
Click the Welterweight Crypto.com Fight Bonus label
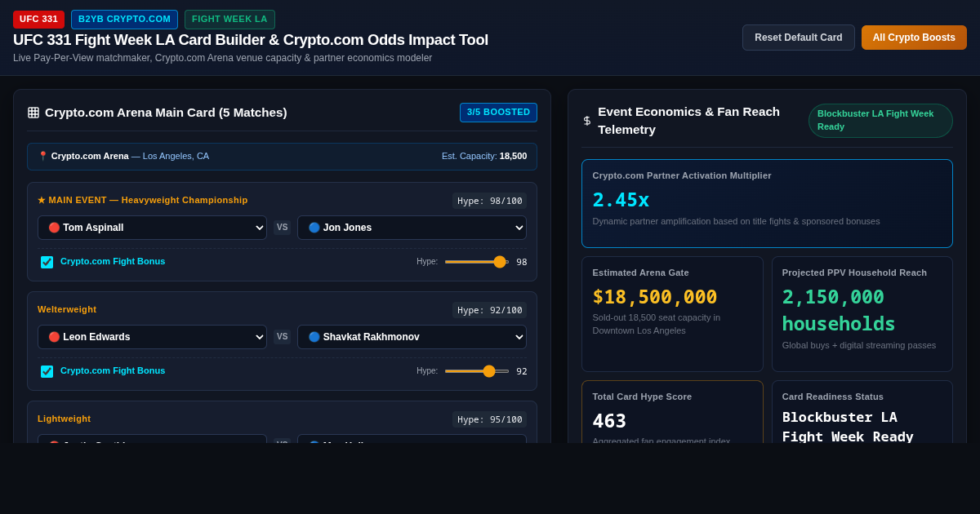(x=113, y=371)
